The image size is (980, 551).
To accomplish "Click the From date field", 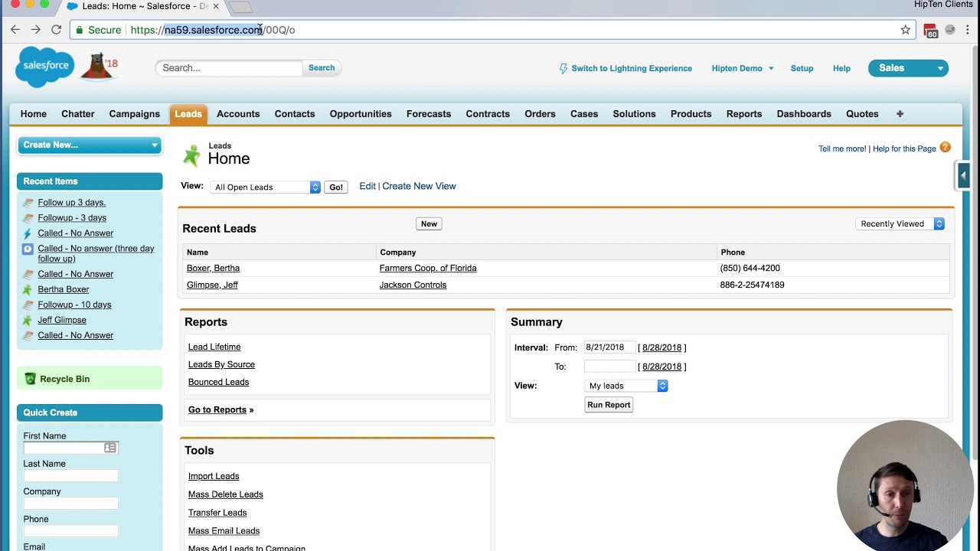I will (x=609, y=347).
